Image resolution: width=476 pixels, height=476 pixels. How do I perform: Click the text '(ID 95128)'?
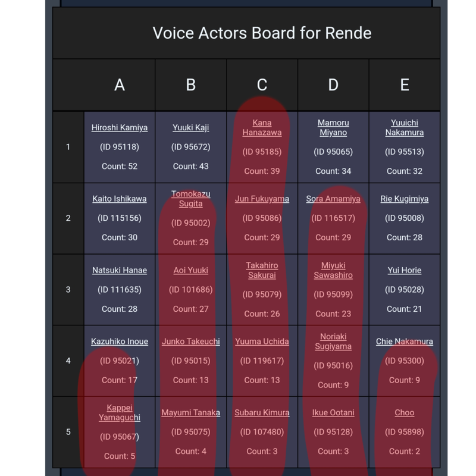tap(333, 432)
